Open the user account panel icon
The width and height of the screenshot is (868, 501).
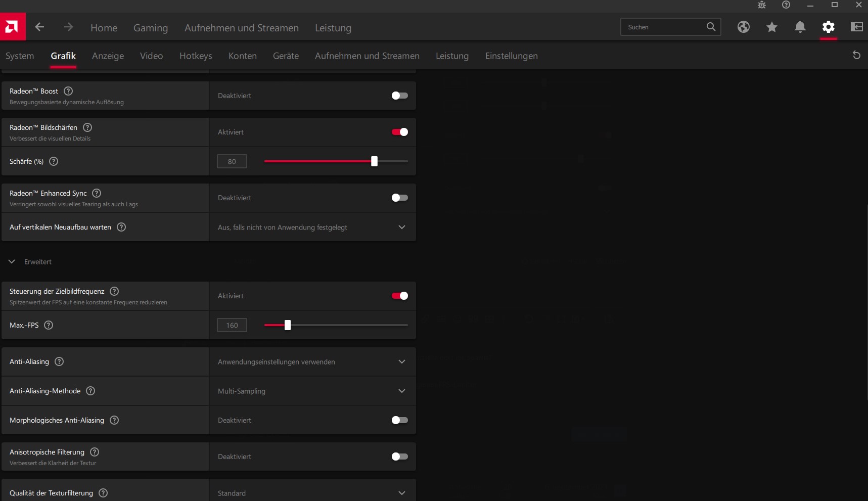(857, 27)
